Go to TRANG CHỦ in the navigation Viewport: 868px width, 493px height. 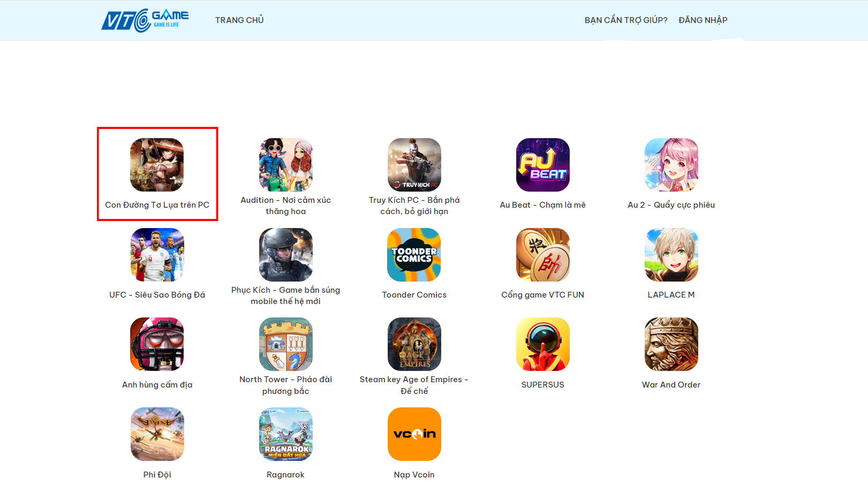239,20
